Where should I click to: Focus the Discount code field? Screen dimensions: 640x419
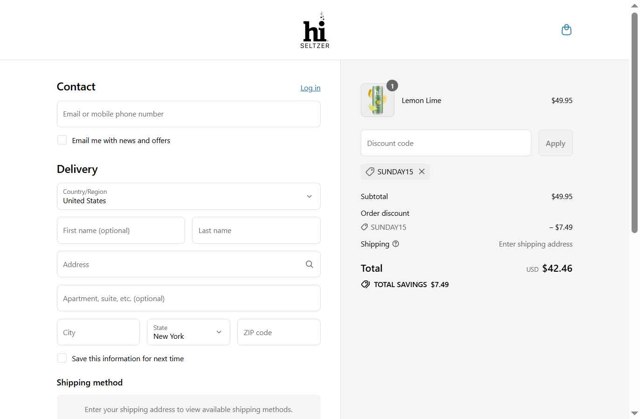point(446,143)
